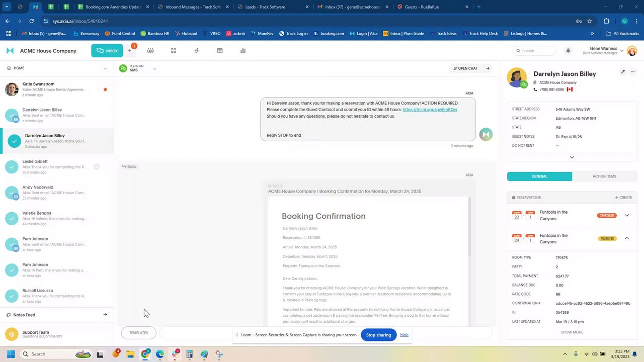Viewport: 644px width, 362px height.
Task: Click the arrow icon next to OPEN CHAT
Action: tap(488, 68)
